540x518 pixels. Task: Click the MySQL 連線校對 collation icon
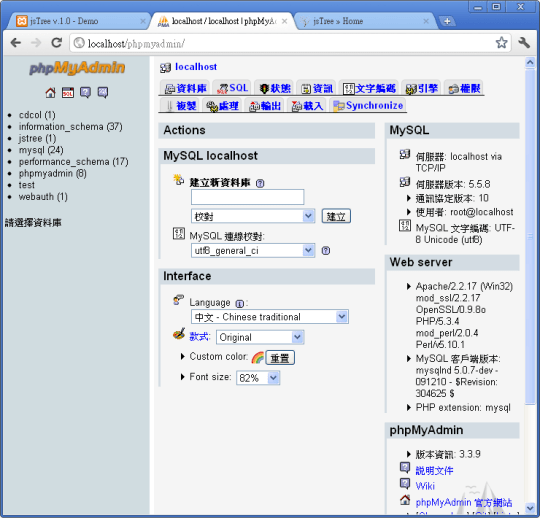(178, 234)
